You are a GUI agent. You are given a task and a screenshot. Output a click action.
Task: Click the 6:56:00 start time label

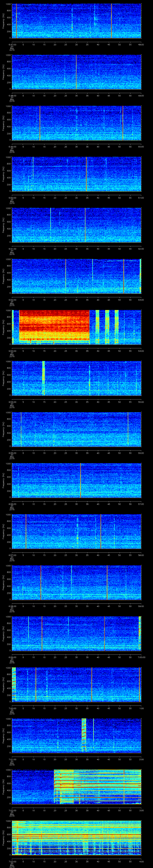click(x=12, y=504)
